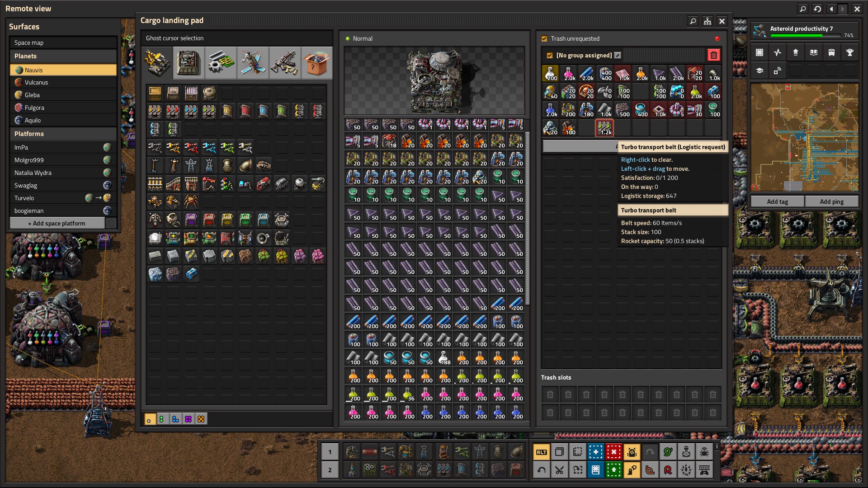
Task: Open quickbar row 1 page selector
Action: click(330, 452)
